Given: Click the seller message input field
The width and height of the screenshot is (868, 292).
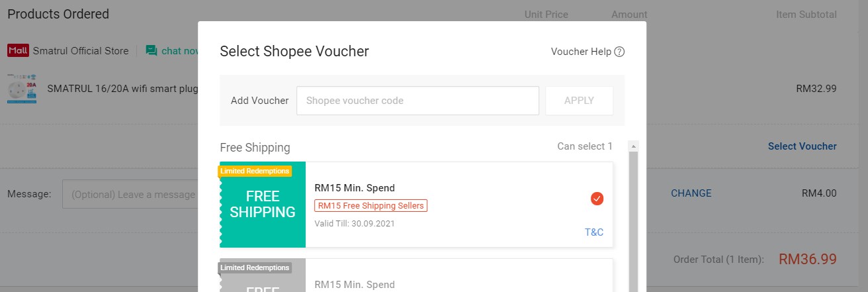Looking at the screenshot, I should pos(132,195).
